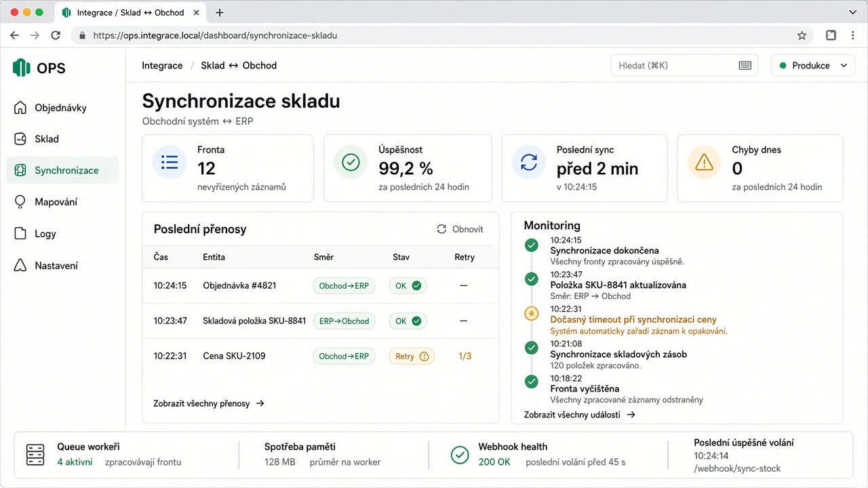Click the OK badge in Objednávka #4821 row

click(x=408, y=285)
